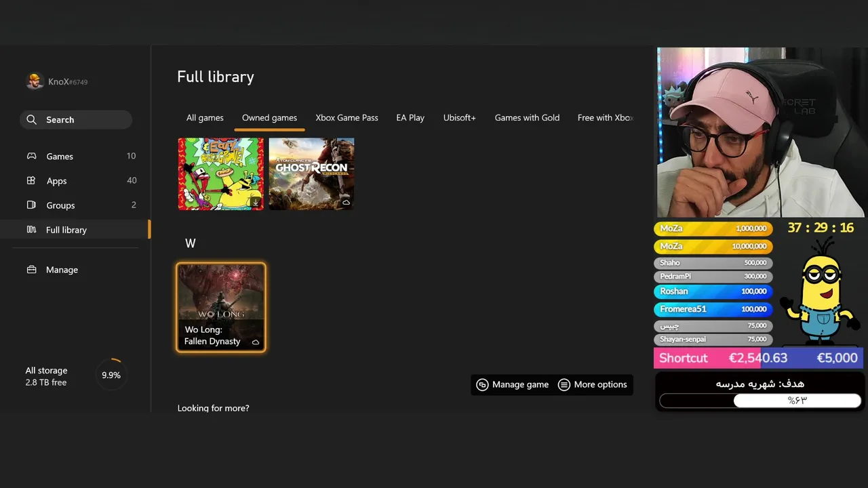Click the Shayan-senpai 75,000 donor row
Viewport: 868px width, 488px height.
713,339
